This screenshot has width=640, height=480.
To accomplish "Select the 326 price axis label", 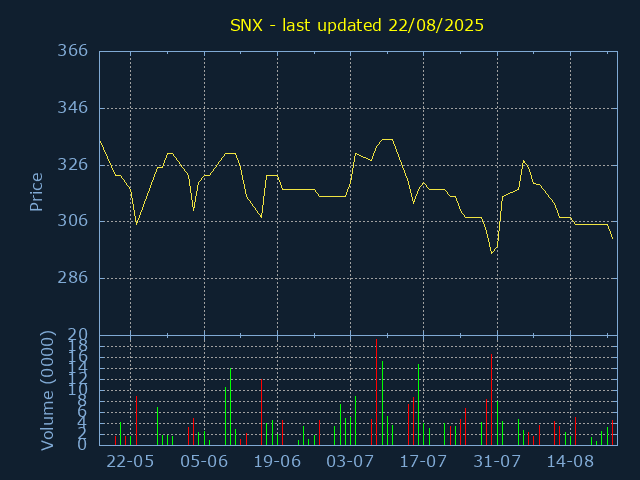I will [73, 164].
